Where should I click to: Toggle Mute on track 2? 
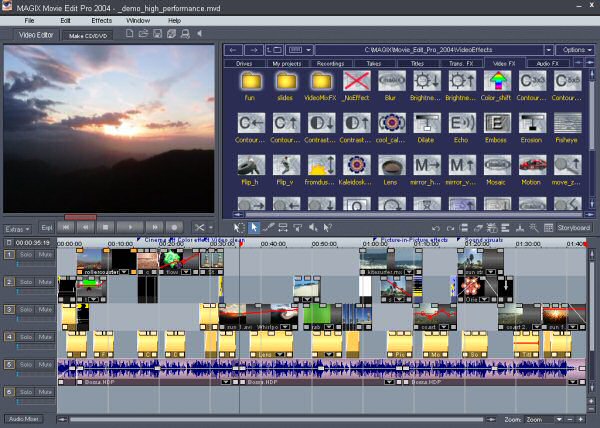pos(45,282)
